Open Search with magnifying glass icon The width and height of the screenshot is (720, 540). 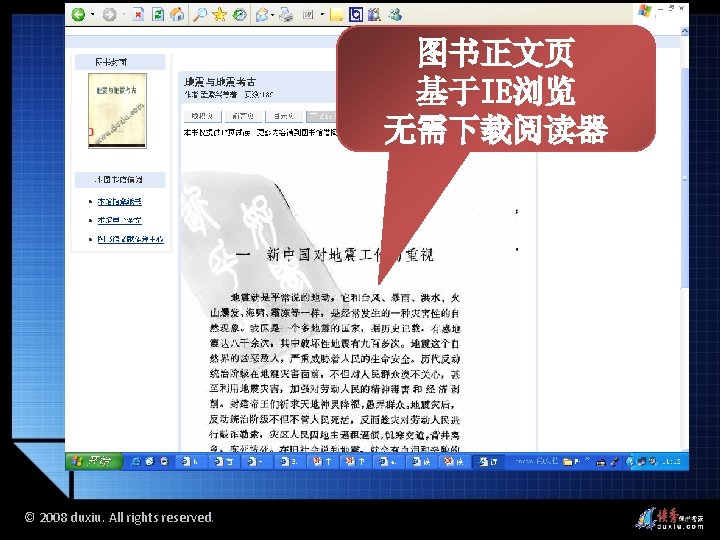pyautogui.click(x=200, y=15)
